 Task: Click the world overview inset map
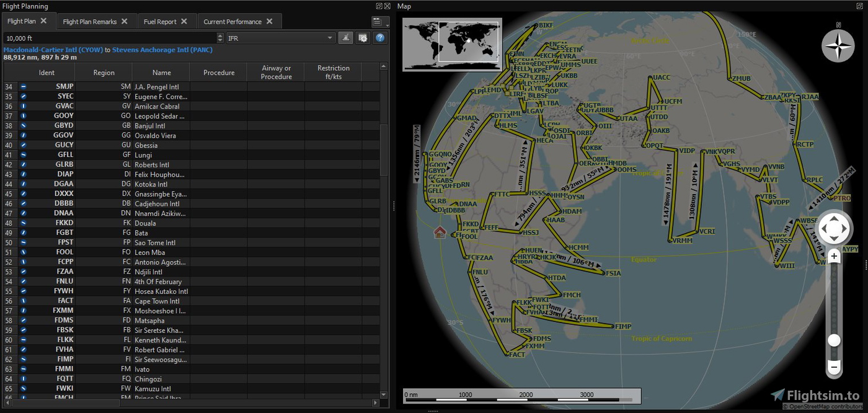coord(452,44)
